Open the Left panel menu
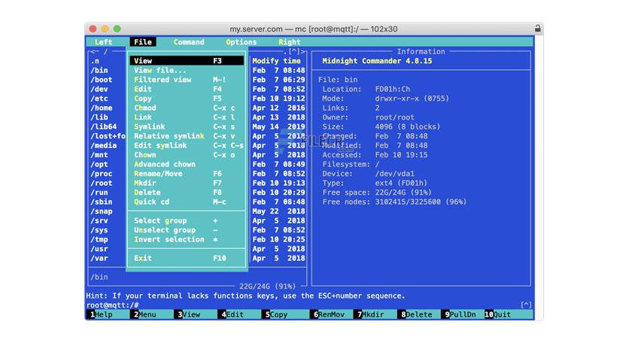The height and width of the screenshot is (364, 629). (x=103, y=42)
